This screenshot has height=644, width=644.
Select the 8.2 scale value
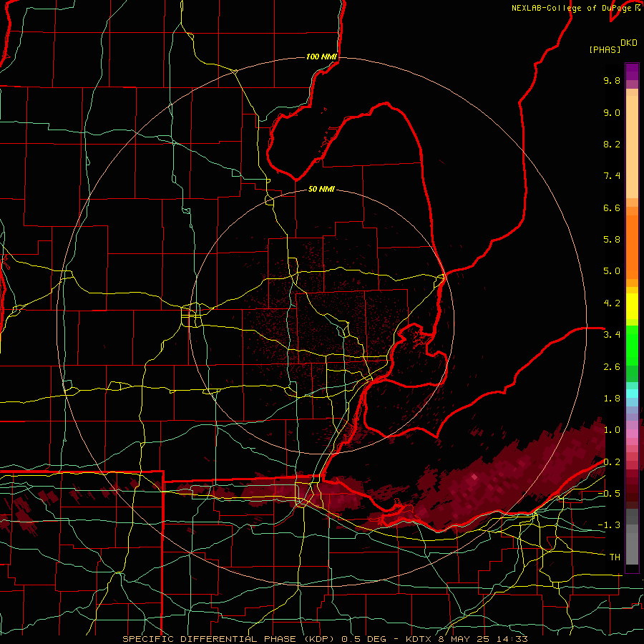612,144
